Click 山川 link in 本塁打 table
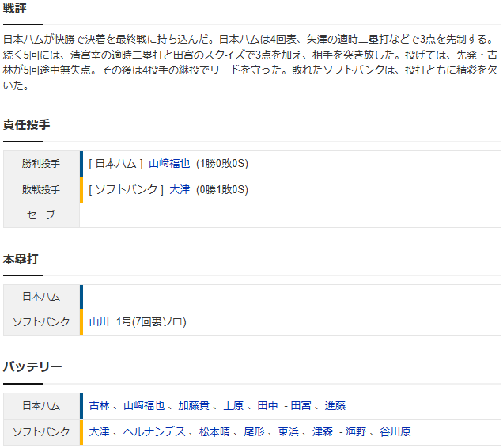Viewport: 503px width, 448px height. [99, 322]
